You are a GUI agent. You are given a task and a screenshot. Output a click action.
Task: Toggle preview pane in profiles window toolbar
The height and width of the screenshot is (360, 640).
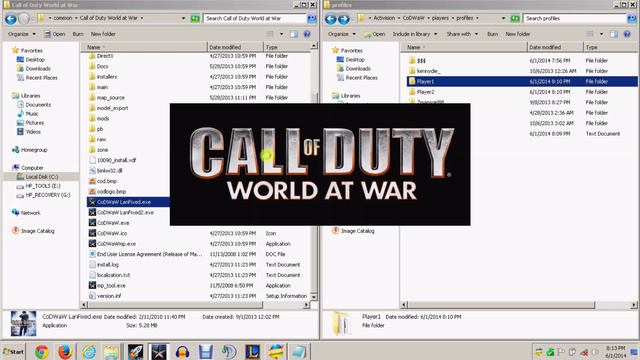pyautogui.click(x=614, y=34)
